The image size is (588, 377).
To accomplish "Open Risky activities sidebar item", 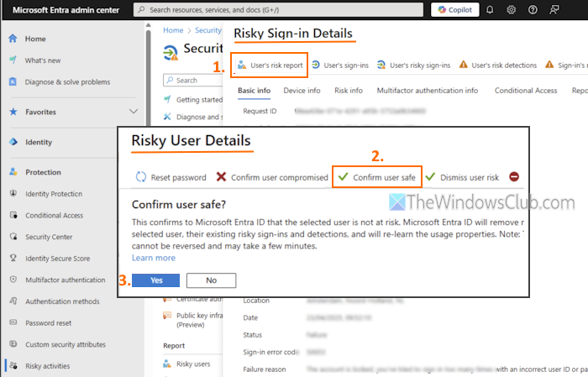I will click(48, 366).
